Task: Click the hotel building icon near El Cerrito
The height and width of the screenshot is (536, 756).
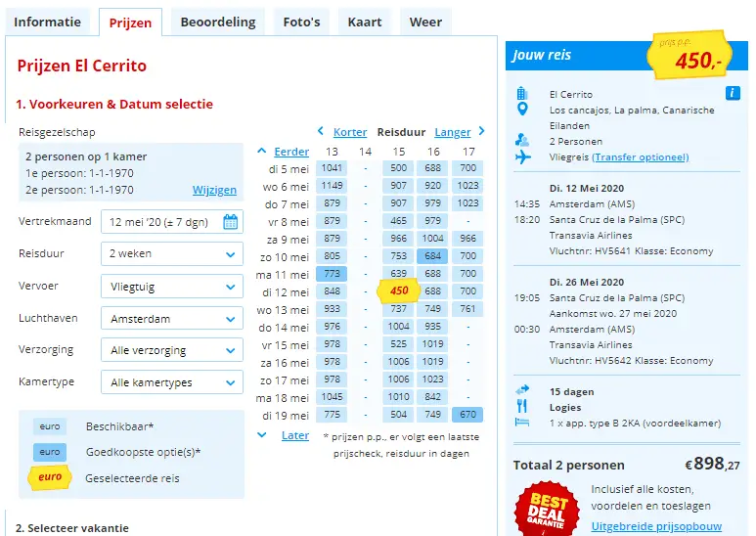Action: 522,93
